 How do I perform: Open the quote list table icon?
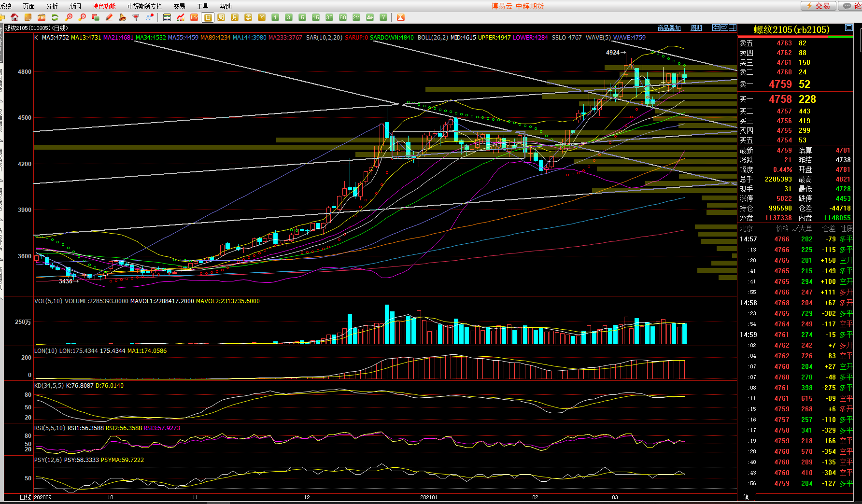[x=167, y=17]
